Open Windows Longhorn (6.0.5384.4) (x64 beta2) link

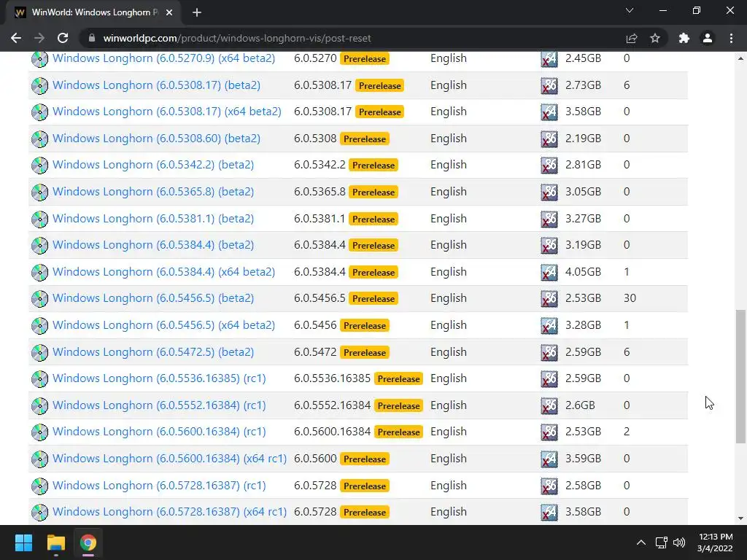coord(164,272)
